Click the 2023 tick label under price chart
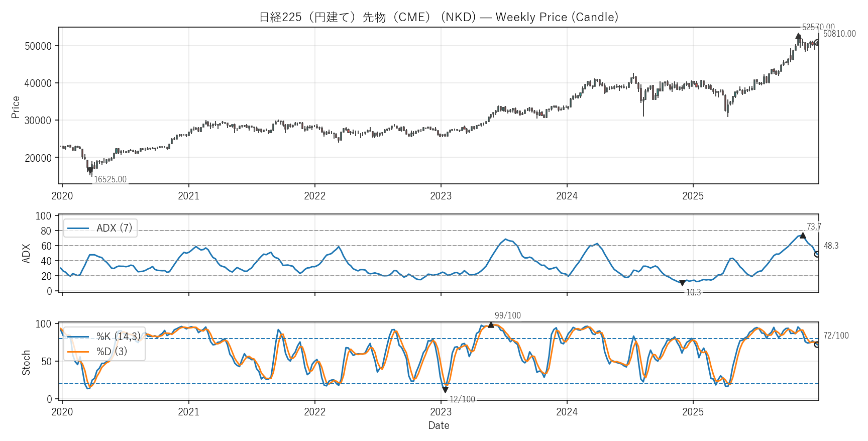 coord(441,196)
